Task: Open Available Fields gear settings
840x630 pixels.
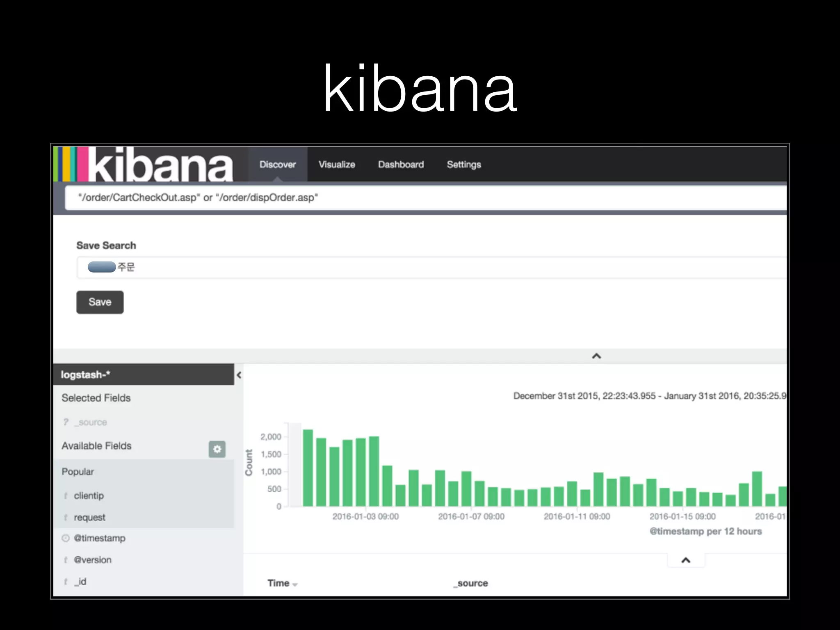Action: click(x=217, y=449)
